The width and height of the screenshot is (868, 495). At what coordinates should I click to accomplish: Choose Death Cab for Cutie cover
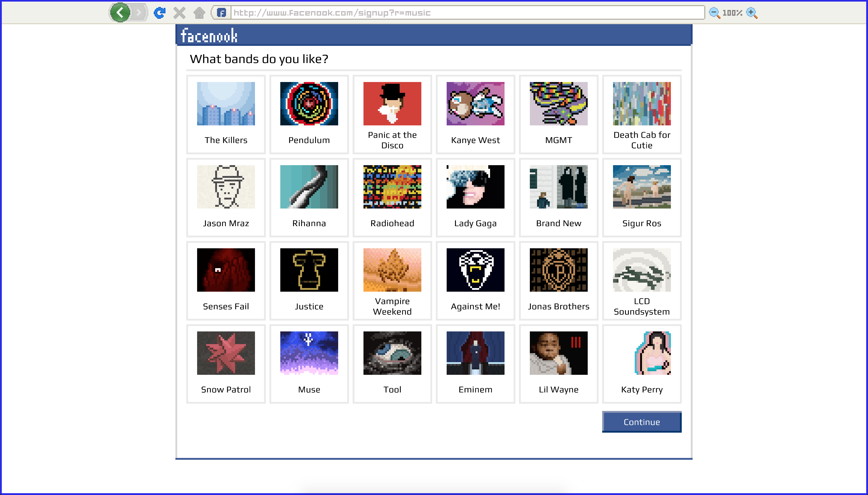click(x=642, y=104)
